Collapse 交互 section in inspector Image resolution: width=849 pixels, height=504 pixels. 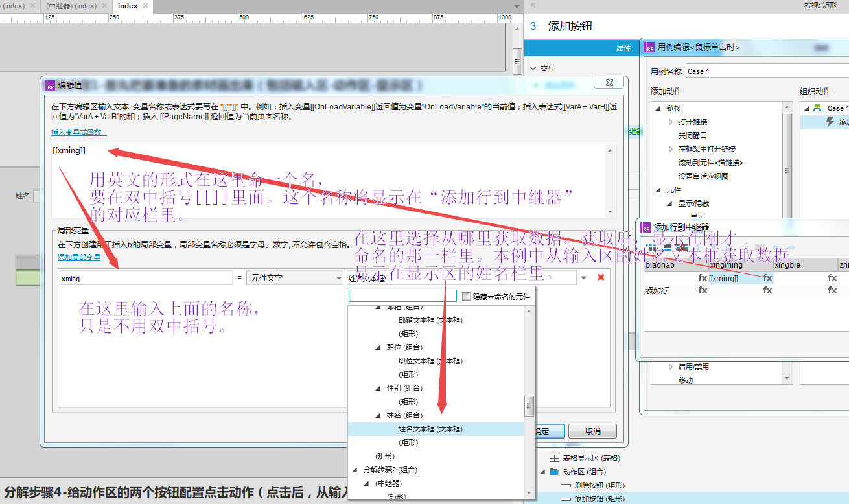coord(533,67)
